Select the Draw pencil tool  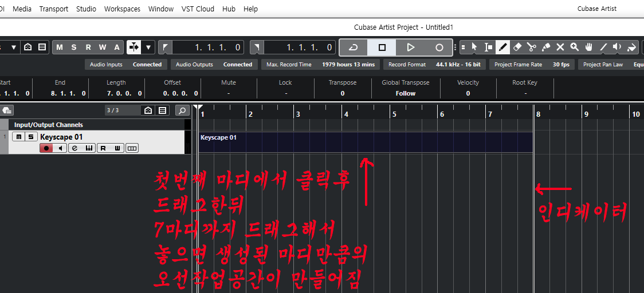click(502, 47)
